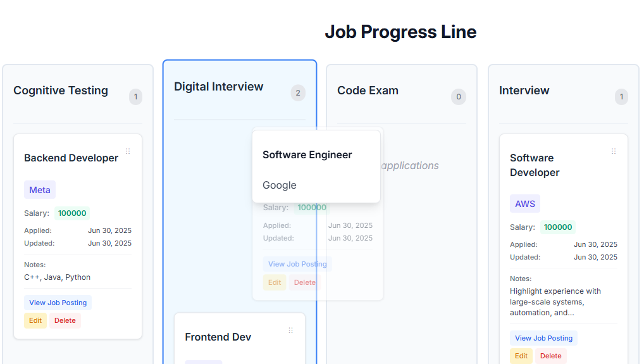Click the AWS company tag
Image resolution: width=644 pixels, height=364 pixels.
click(x=525, y=204)
